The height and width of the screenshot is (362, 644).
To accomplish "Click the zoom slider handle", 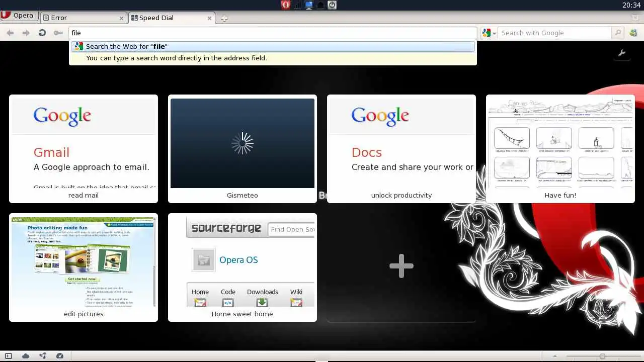I will [602, 356].
